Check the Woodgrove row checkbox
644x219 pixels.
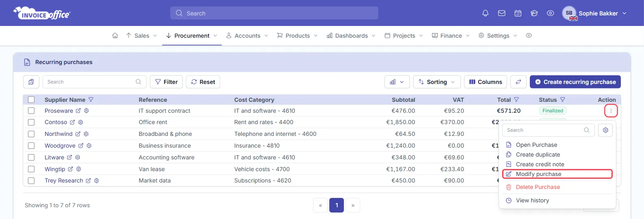pos(31,146)
